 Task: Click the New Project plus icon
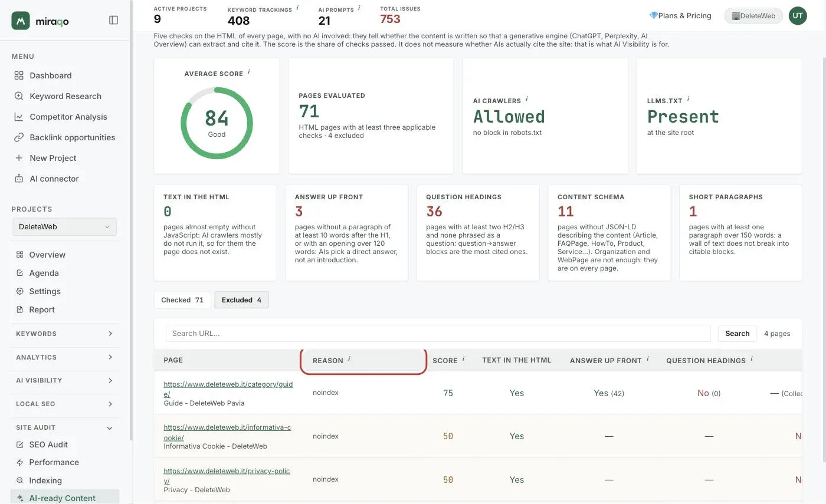tap(19, 158)
